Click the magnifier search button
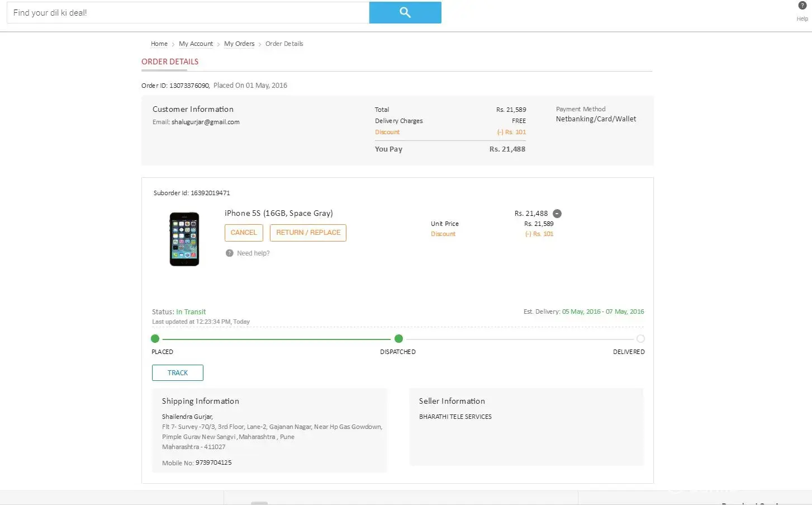This screenshot has height=505, width=812. (405, 12)
